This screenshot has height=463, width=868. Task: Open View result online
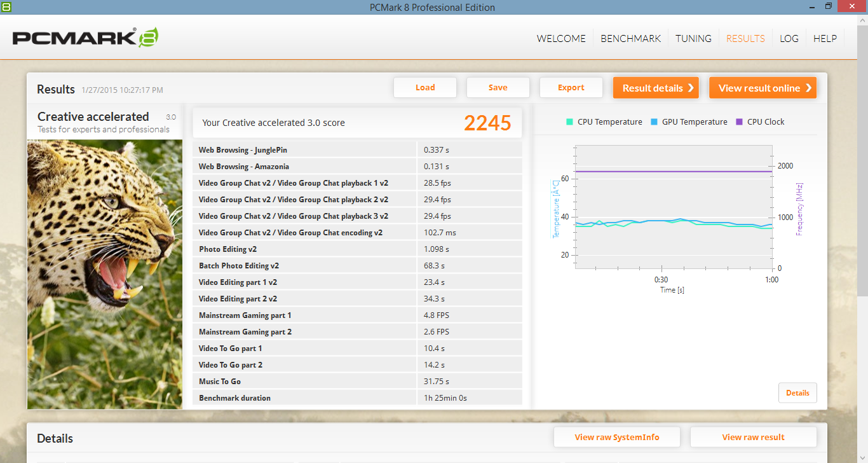[x=763, y=88]
